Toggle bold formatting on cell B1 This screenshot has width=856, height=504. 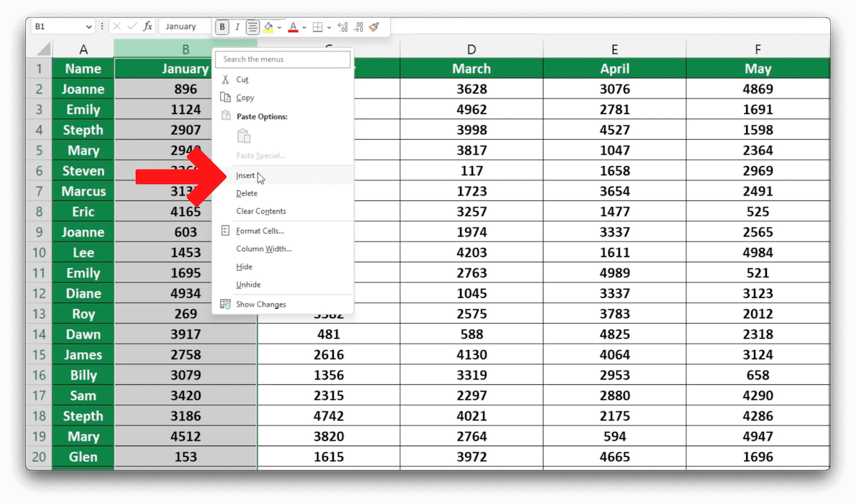[222, 26]
